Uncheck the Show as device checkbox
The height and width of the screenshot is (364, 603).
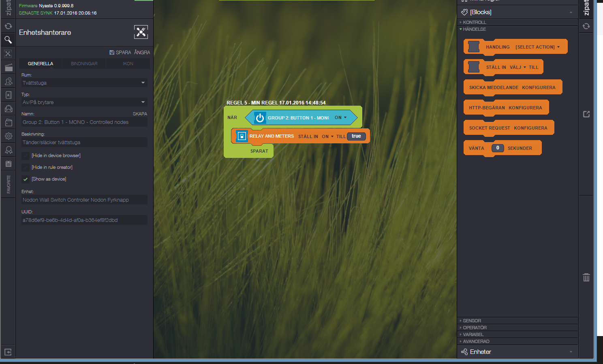click(26, 179)
